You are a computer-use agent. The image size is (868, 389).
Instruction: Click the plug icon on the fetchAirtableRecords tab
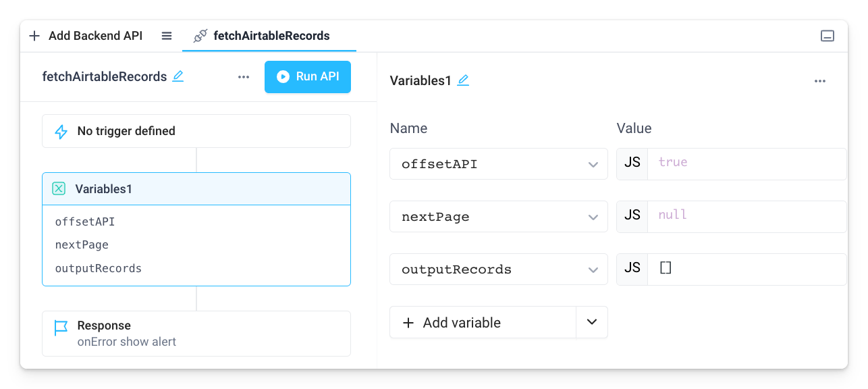coord(199,36)
